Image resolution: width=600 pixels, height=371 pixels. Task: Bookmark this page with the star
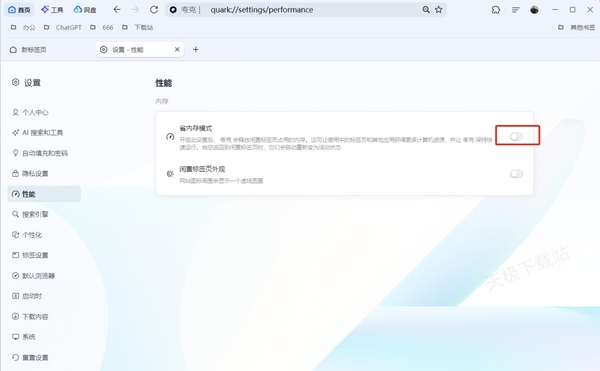439,10
